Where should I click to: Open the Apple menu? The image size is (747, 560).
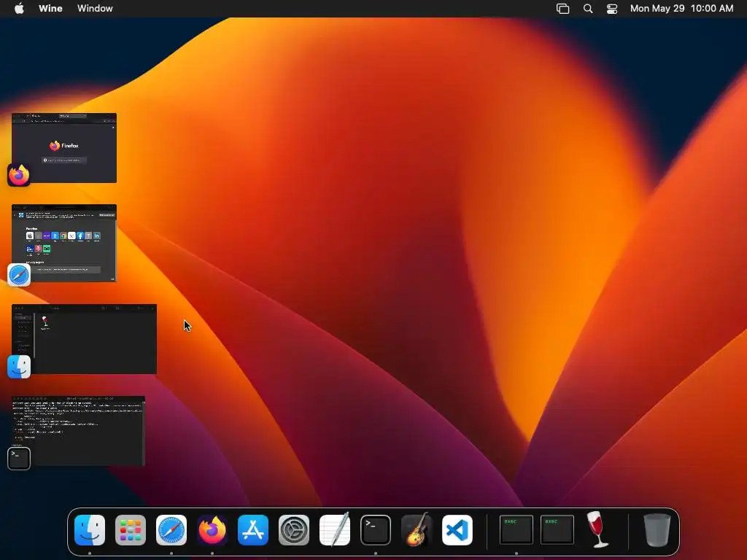(19, 9)
